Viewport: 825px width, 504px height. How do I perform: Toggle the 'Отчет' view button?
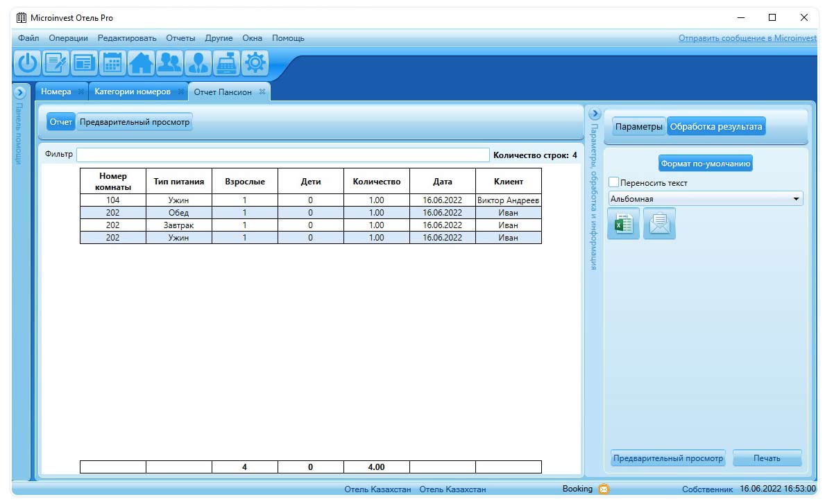pos(61,122)
